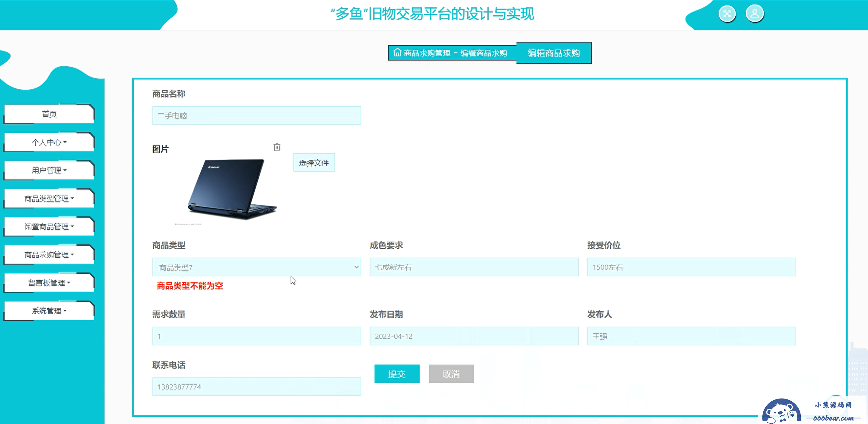Click the 接受价位 input field
Image resolution: width=868 pixels, height=424 pixels.
click(x=691, y=267)
